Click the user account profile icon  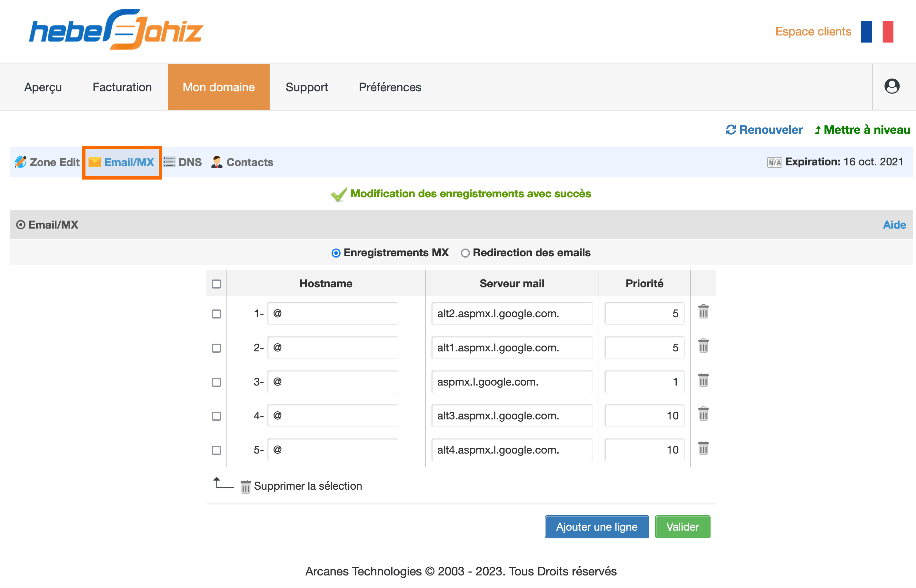coord(891,86)
